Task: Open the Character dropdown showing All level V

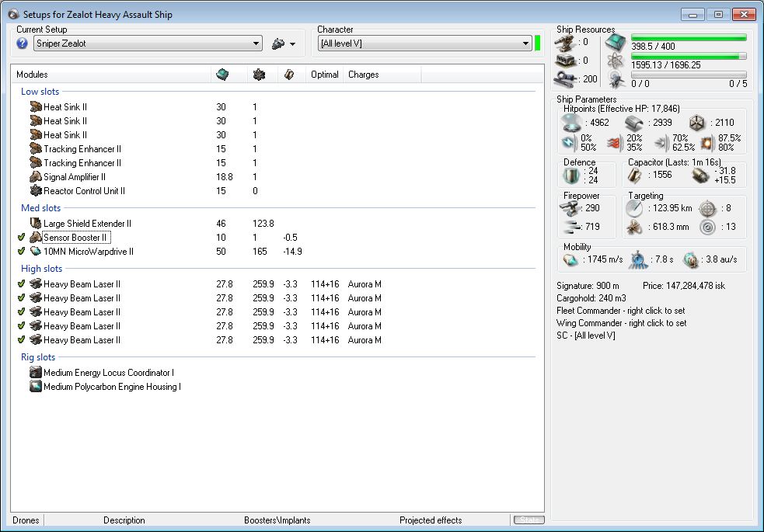Action: (x=425, y=43)
